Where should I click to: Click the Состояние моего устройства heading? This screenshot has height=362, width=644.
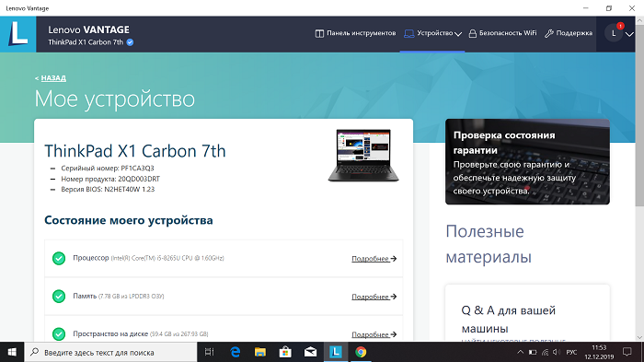point(129,220)
